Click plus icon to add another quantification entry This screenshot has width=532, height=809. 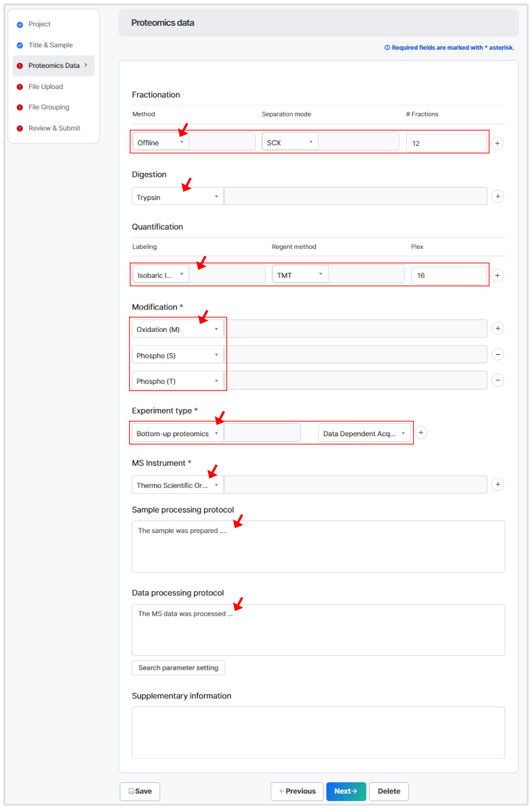[498, 275]
